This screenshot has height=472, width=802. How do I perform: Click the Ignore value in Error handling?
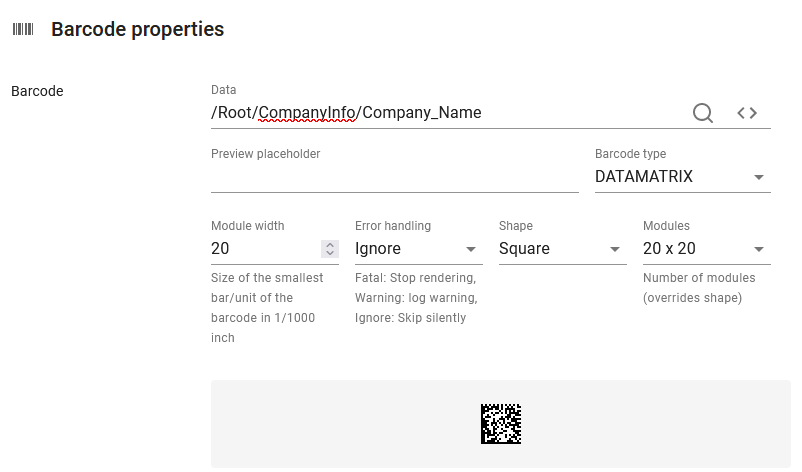tap(378, 249)
